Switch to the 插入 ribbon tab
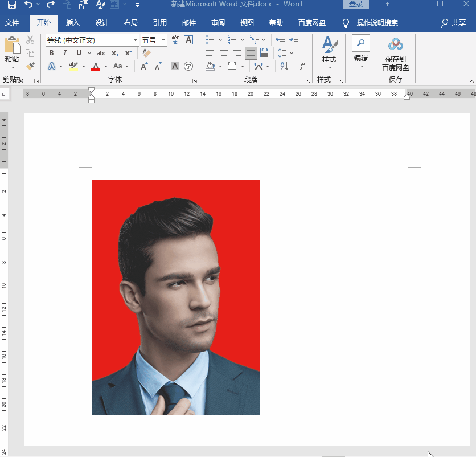Viewport: 476px width, 457px height. pos(73,23)
